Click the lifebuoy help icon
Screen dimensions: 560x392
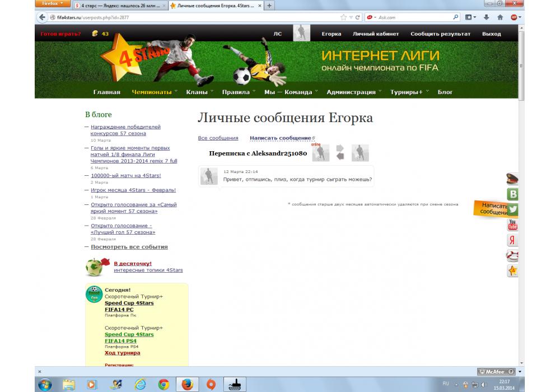512,256
